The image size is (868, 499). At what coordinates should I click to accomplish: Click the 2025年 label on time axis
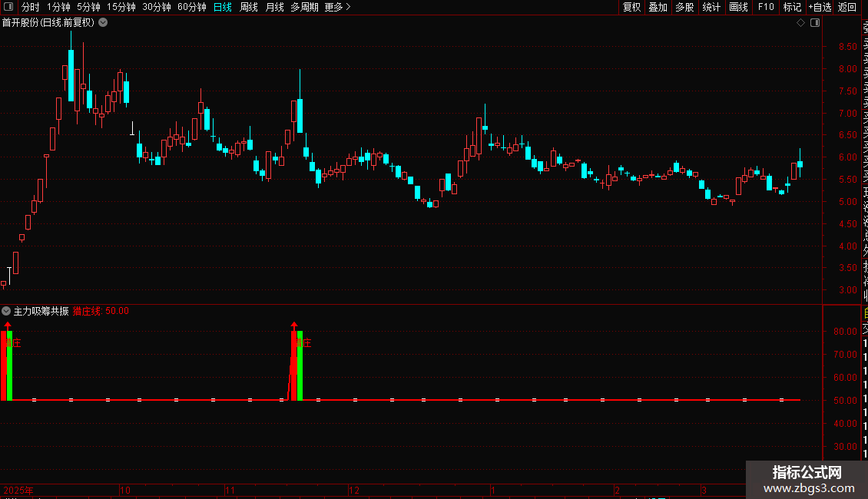[x=18, y=490]
